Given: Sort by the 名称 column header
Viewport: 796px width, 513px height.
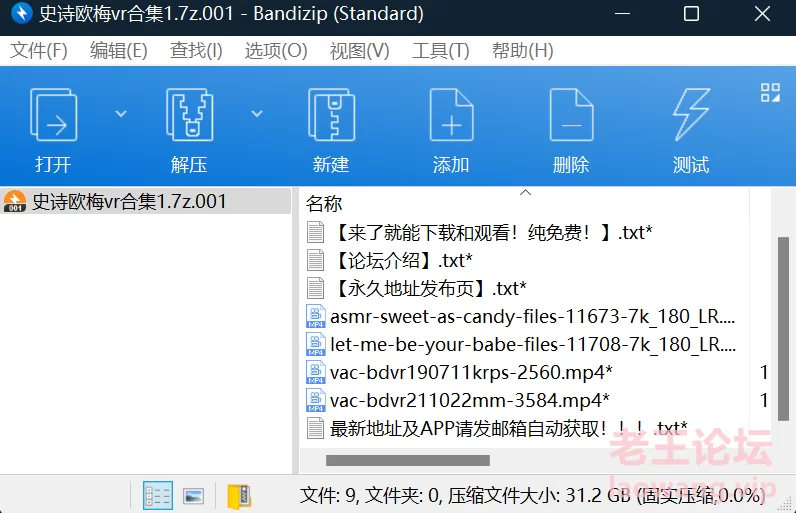Looking at the screenshot, I should coord(324,204).
